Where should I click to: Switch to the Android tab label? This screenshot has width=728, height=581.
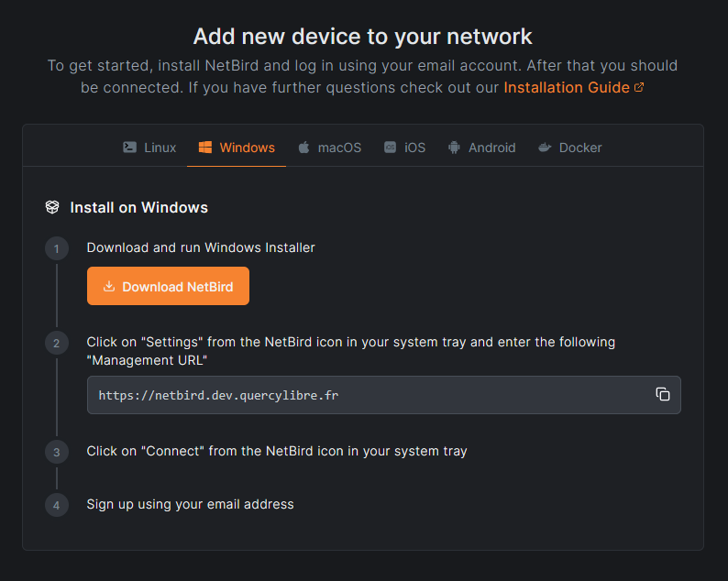tap(492, 148)
